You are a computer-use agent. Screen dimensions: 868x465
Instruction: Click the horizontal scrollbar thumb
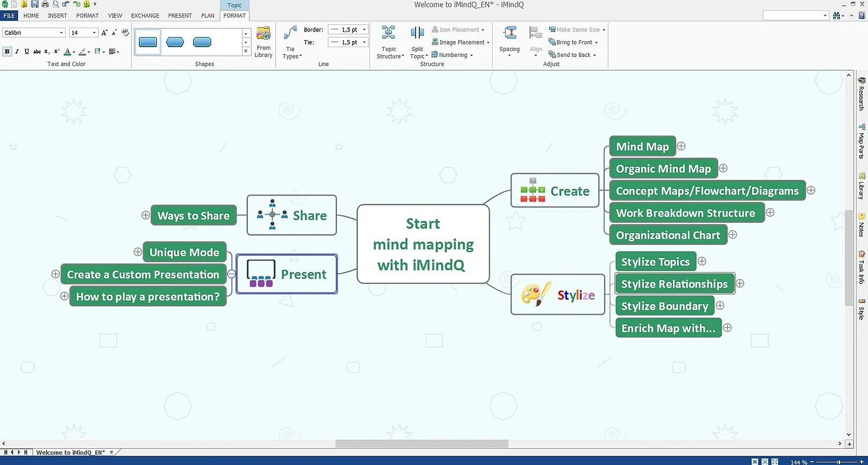tap(422, 444)
